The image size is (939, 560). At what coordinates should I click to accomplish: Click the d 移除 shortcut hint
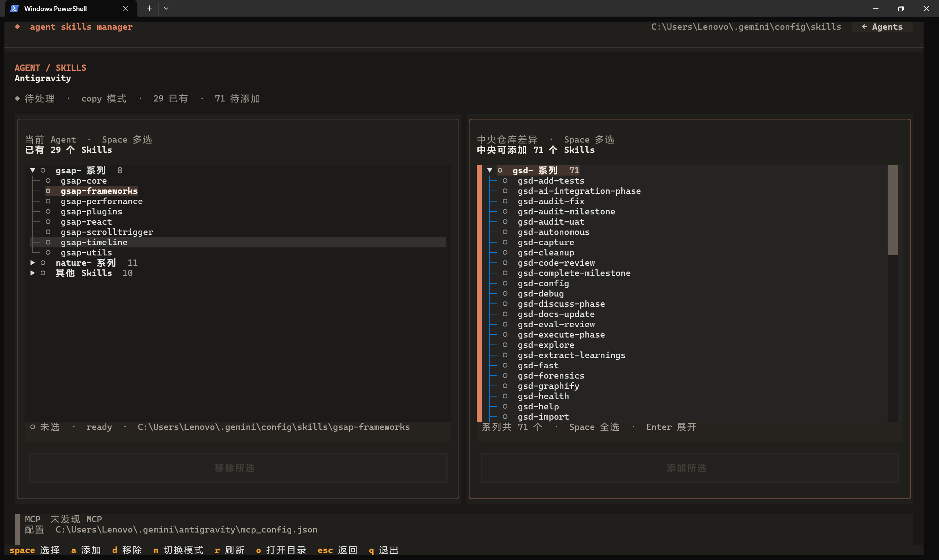127,550
